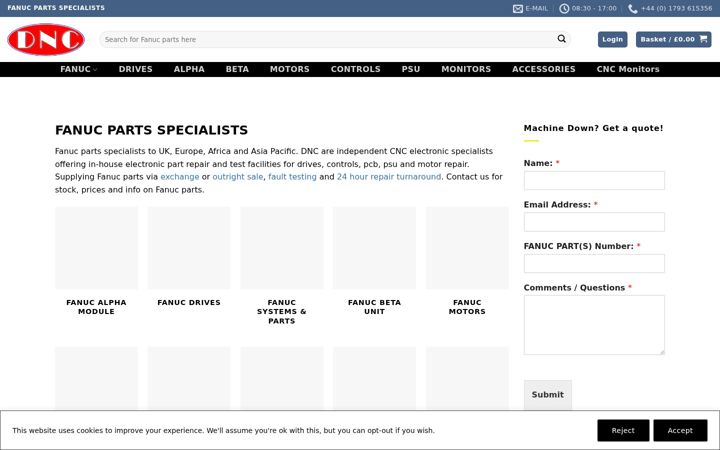Screen dimensions: 720x450
Task: Click FANUC PARTS SPECIALISTS top bar text
Action: pos(56,8)
